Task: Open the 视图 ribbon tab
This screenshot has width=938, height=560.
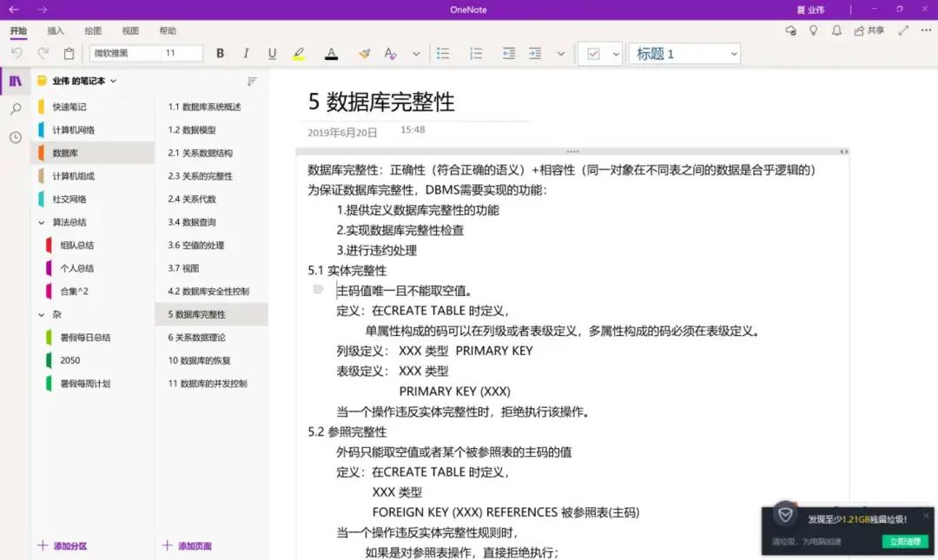Action: (130, 30)
